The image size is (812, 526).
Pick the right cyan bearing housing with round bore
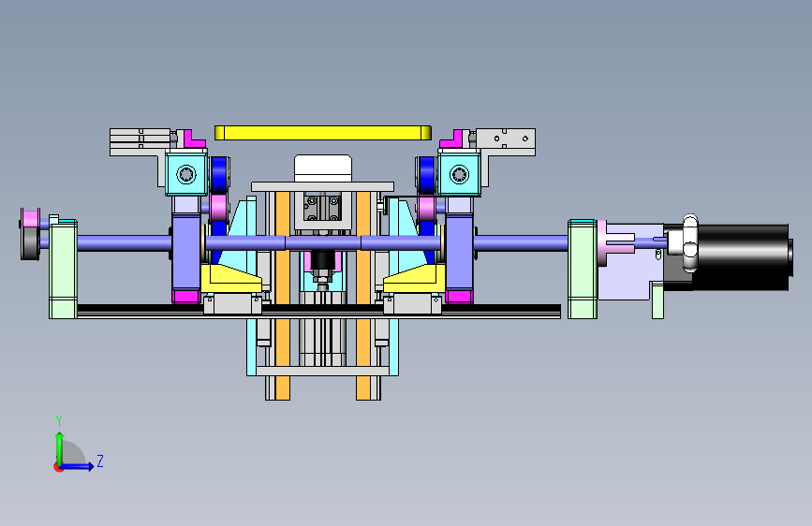(x=459, y=173)
